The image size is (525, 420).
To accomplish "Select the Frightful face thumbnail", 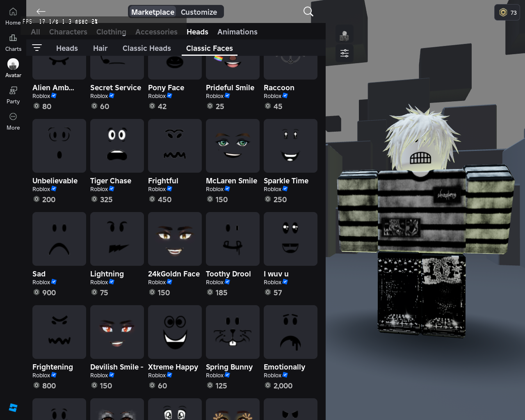I will [x=175, y=146].
